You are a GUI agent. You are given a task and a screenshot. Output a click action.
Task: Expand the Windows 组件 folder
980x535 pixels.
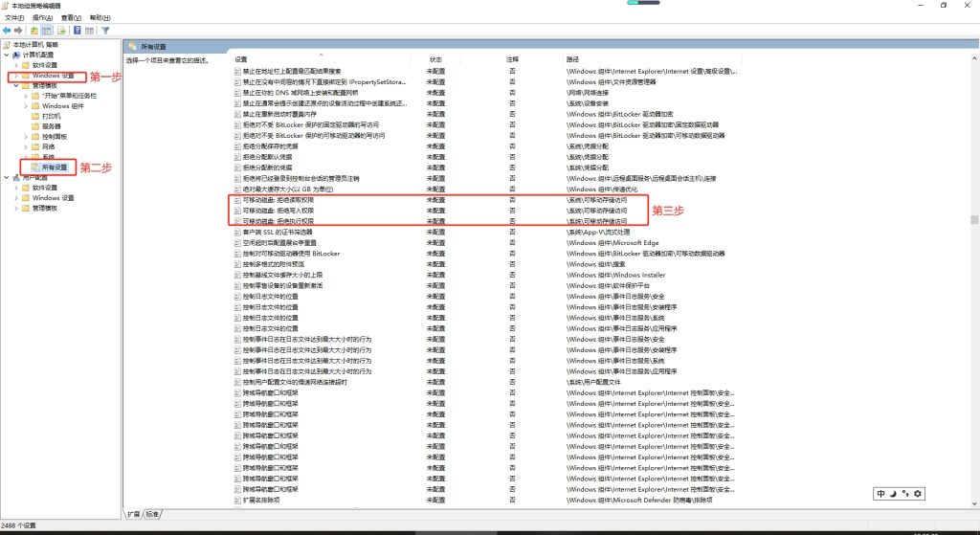click(x=26, y=106)
